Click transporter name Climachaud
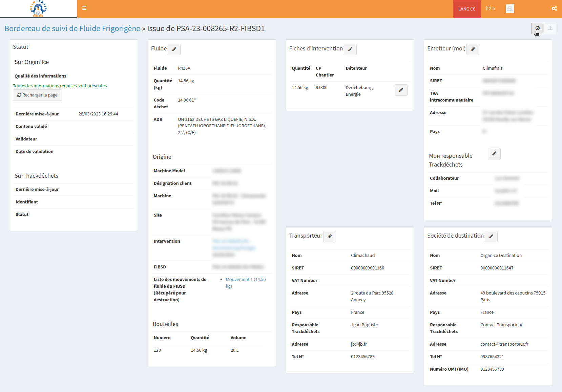 [x=363, y=256]
